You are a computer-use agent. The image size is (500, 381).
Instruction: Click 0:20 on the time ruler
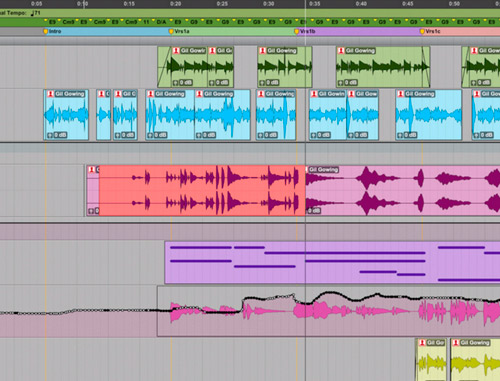[175, 4]
